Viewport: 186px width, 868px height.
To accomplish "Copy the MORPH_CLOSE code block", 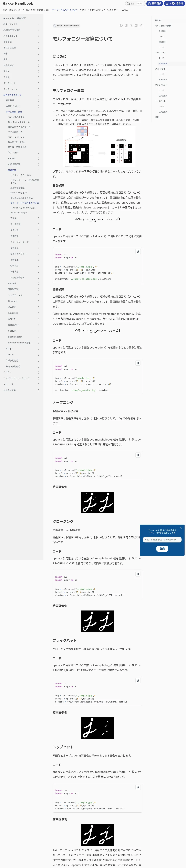I will [138, 574].
